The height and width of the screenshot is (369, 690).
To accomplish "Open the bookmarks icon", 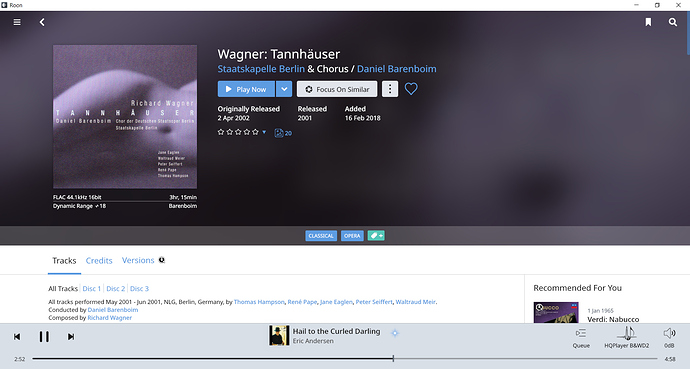I will (648, 22).
